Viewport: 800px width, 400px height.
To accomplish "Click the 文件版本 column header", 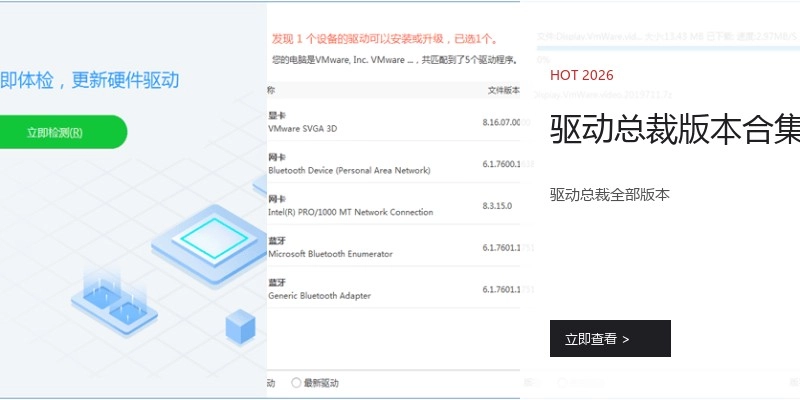I will pos(504,90).
